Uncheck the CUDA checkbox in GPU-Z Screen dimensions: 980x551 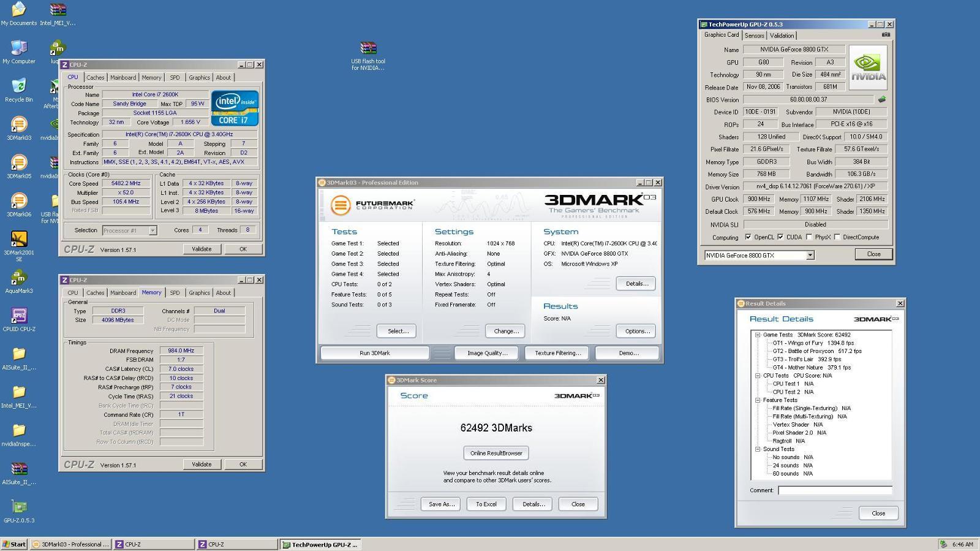(780, 237)
